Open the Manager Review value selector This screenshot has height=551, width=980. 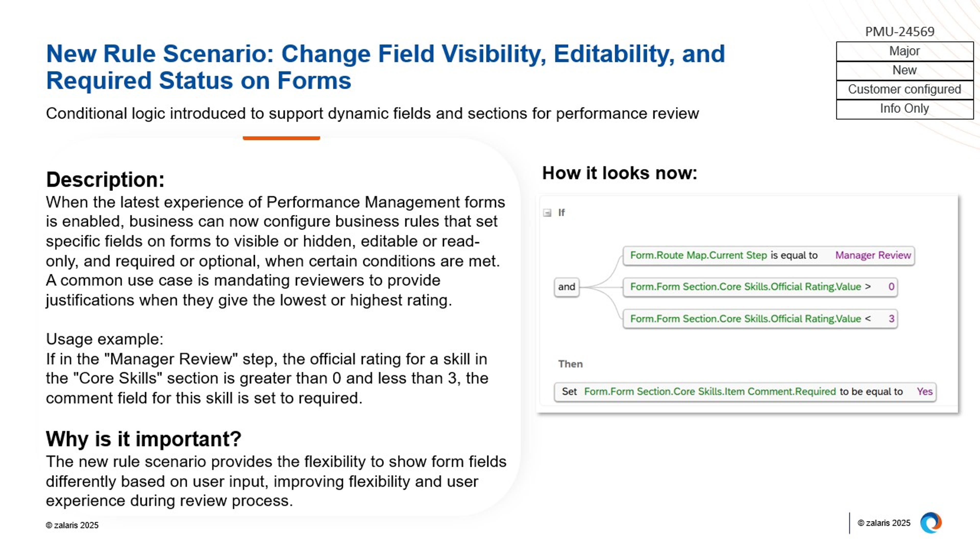(x=872, y=255)
